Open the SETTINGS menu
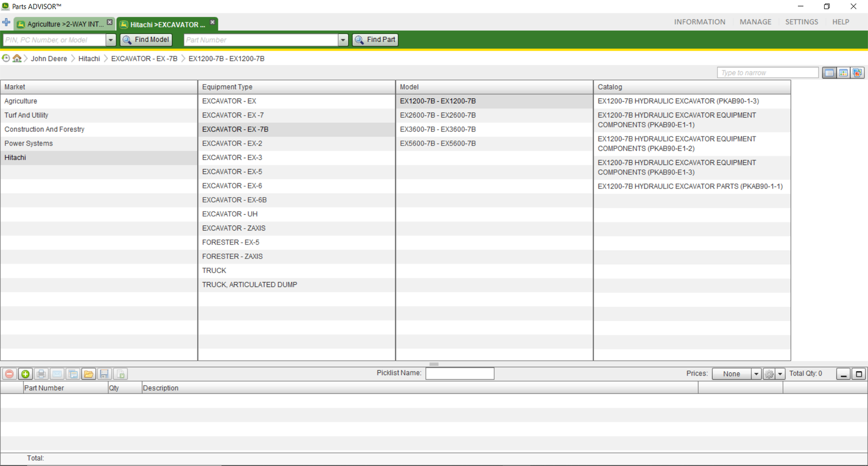This screenshot has width=868, height=466. [x=801, y=22]
